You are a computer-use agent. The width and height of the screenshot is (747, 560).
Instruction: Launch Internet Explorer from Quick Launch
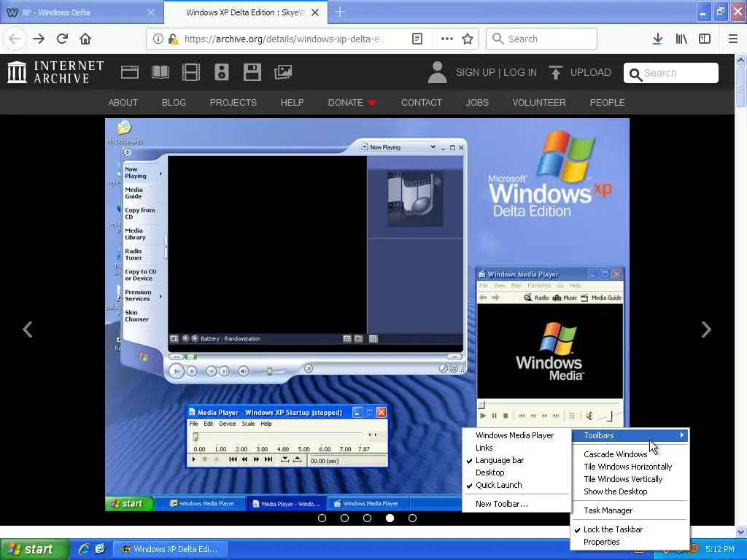tap(84, 549)
